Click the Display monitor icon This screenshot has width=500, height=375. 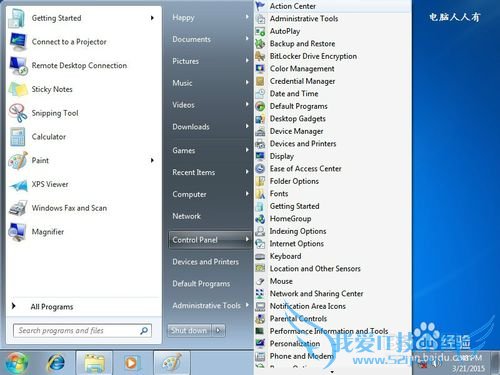point(260,156)
